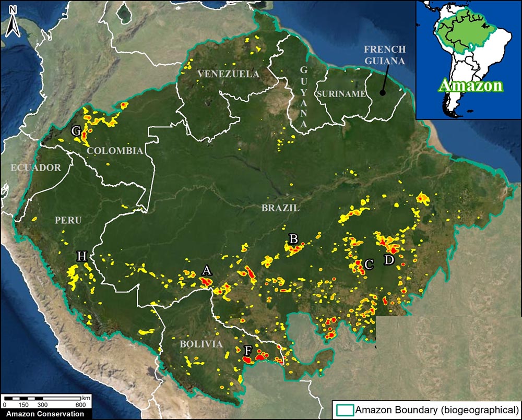
Task: Click hotspot marker A
Action: click(x=207, y=270)
